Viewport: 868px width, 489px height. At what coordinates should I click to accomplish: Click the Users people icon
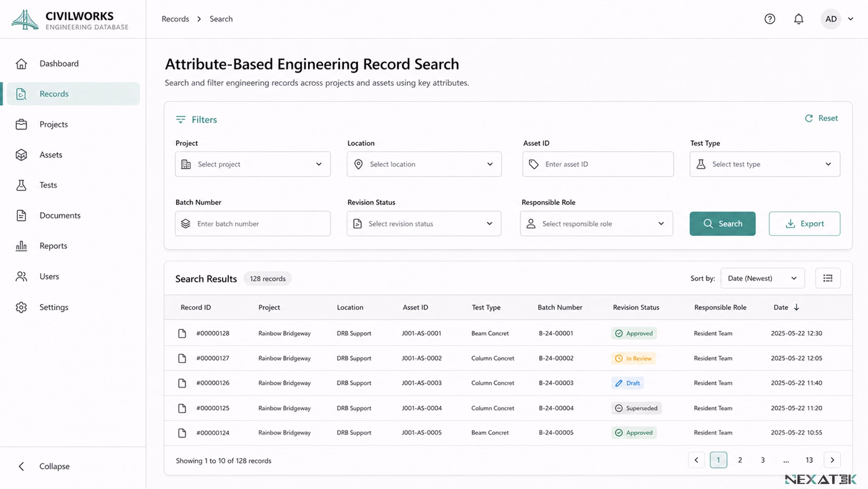[21, 276]
